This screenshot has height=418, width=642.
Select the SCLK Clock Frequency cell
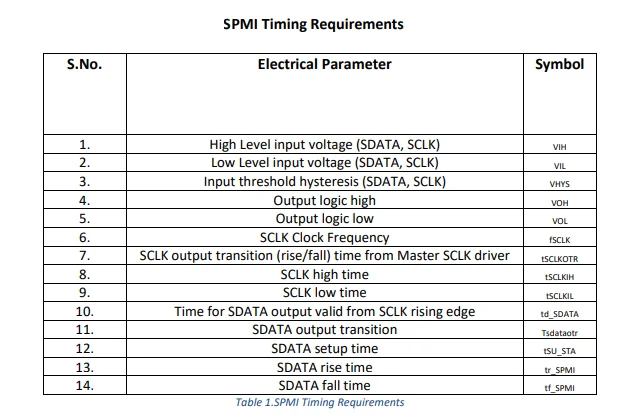click(325, 238)
